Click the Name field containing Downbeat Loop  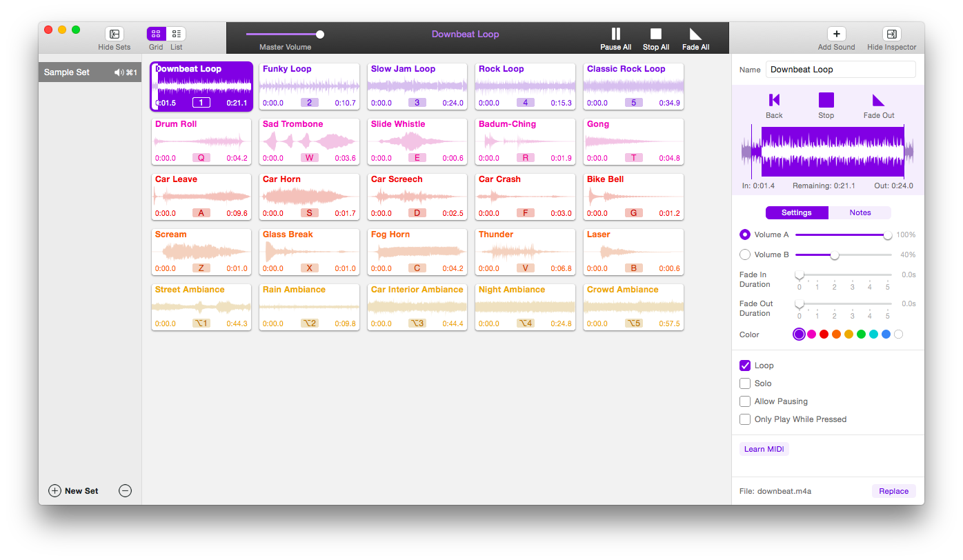pos(841,70)
